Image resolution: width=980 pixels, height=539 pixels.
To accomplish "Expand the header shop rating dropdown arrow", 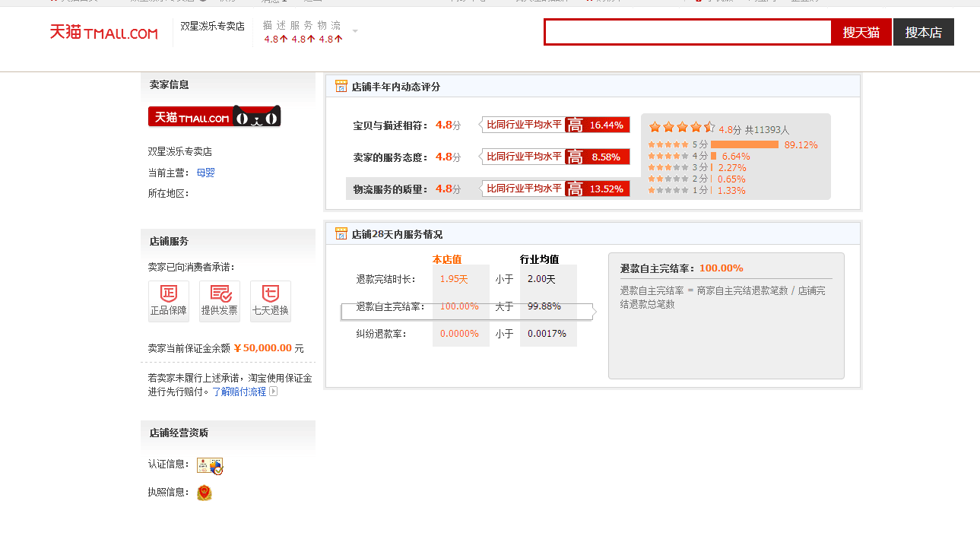I will (x=355, y=32).
